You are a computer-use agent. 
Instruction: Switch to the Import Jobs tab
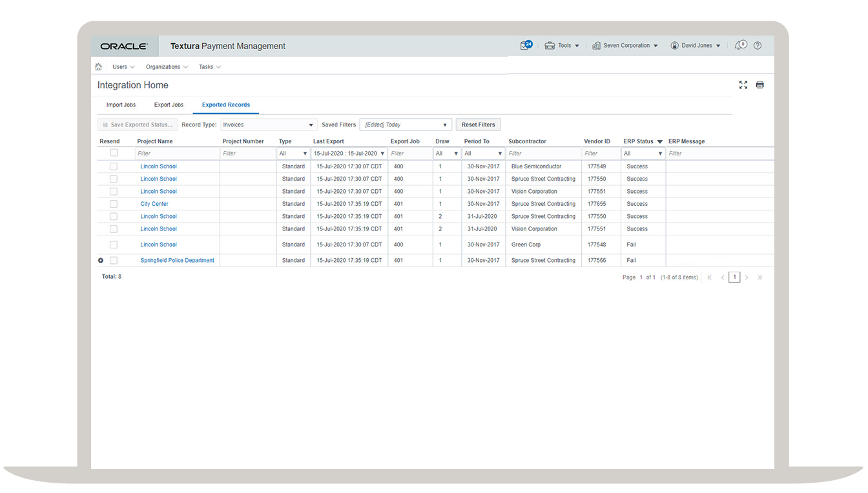pyautogui.click(x=121, y=105)
